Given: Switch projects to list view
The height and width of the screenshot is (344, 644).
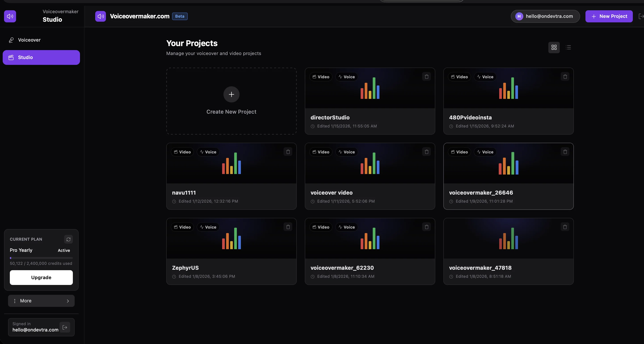Looking at the screenshot, I should [568, 47].
